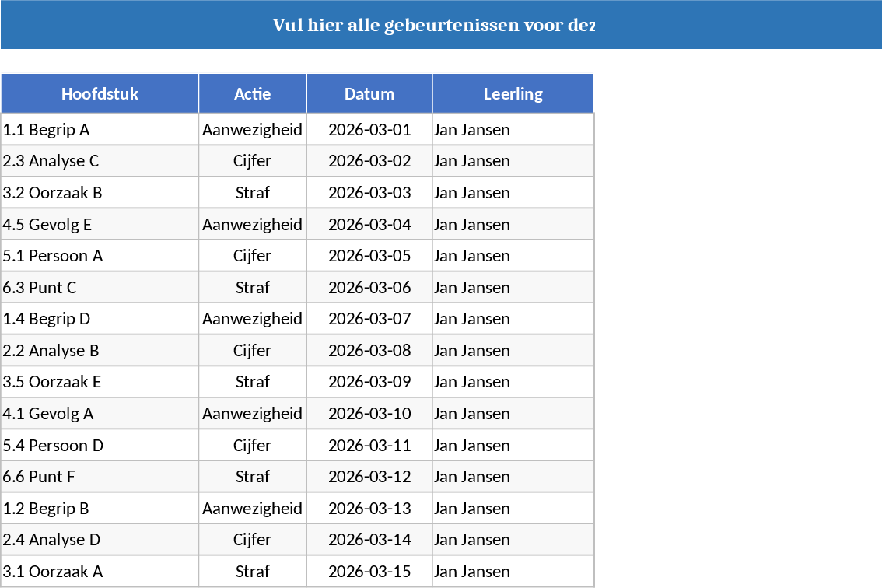Viewport: 882px width, 588px height.
Task: Click the '6.6 Punt F' cell
Action: 100,477
